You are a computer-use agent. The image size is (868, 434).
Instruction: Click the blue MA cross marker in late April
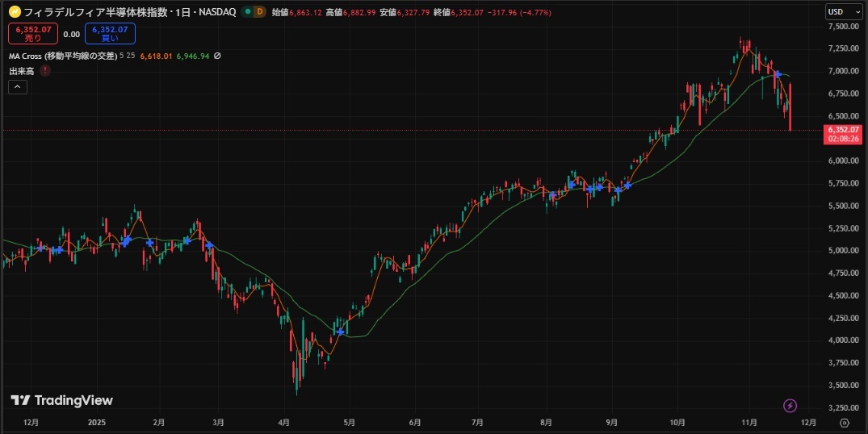(340, 332)
